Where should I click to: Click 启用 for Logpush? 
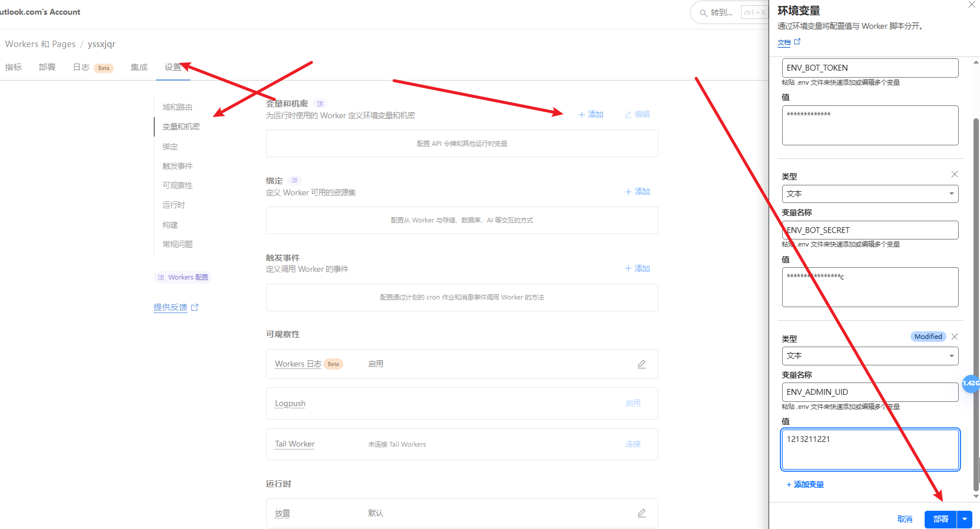[633, 403]
